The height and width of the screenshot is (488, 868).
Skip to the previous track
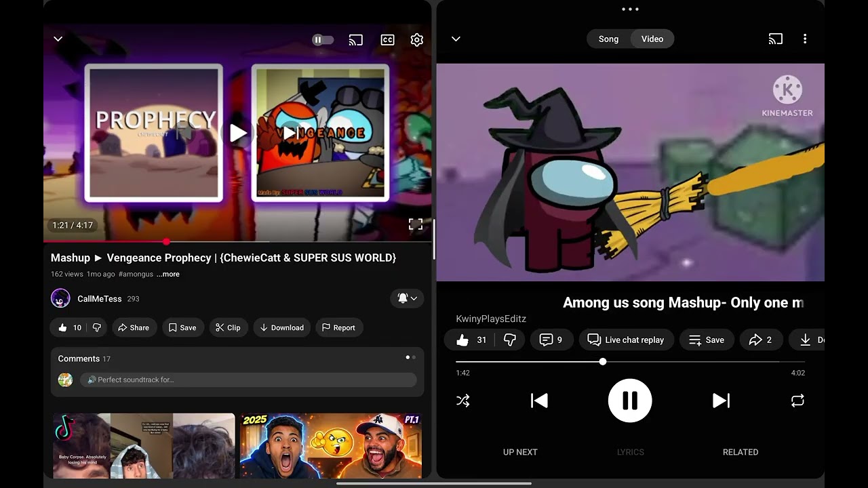pyautogui.click(x=539, y=401)
